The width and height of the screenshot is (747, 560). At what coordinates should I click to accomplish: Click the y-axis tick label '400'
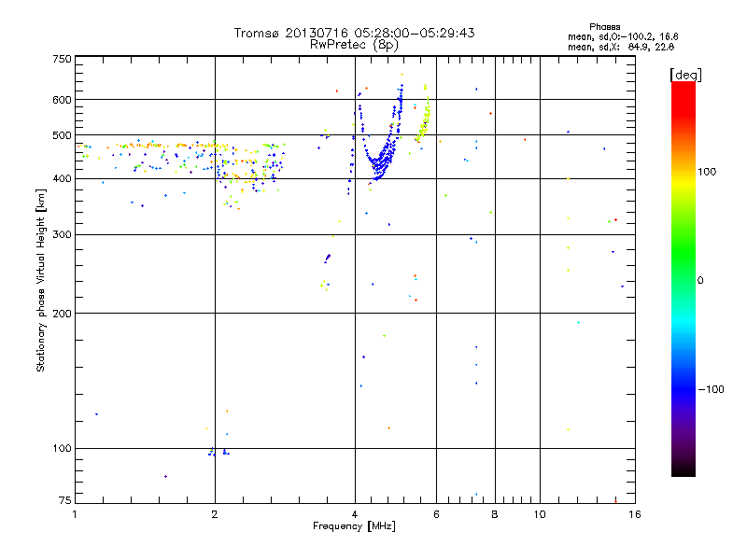pos(62,178)
